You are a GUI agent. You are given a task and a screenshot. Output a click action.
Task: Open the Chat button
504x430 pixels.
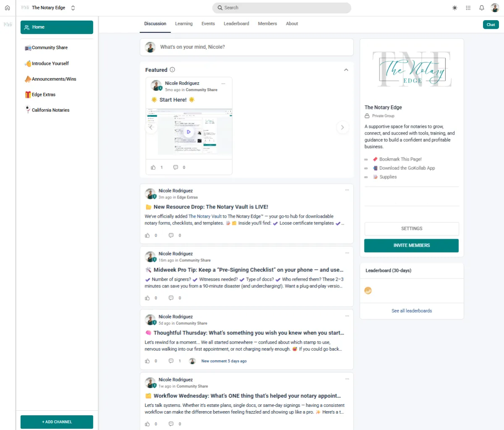pyautogui.click(x=491, y=24)
